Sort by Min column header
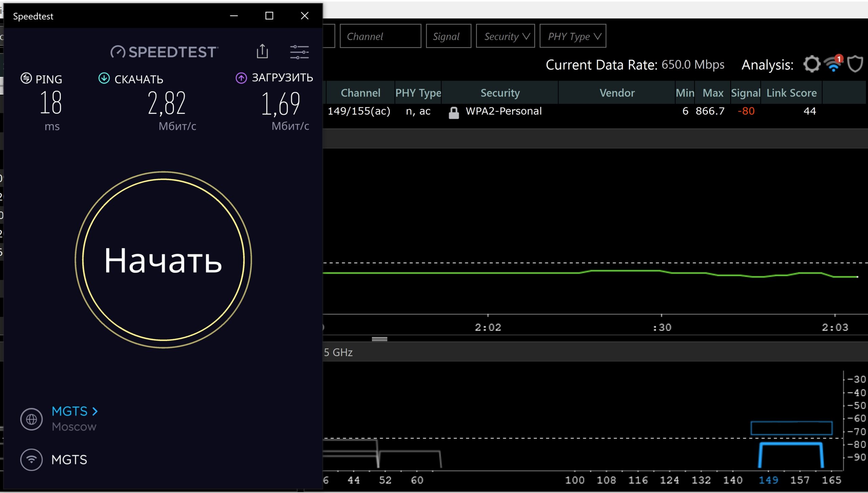This screenshot has width=868, height=493. click(685, 93)
